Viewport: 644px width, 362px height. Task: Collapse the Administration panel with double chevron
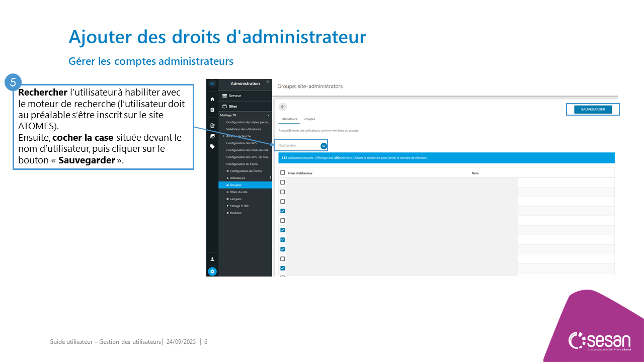tap(268, 82)
